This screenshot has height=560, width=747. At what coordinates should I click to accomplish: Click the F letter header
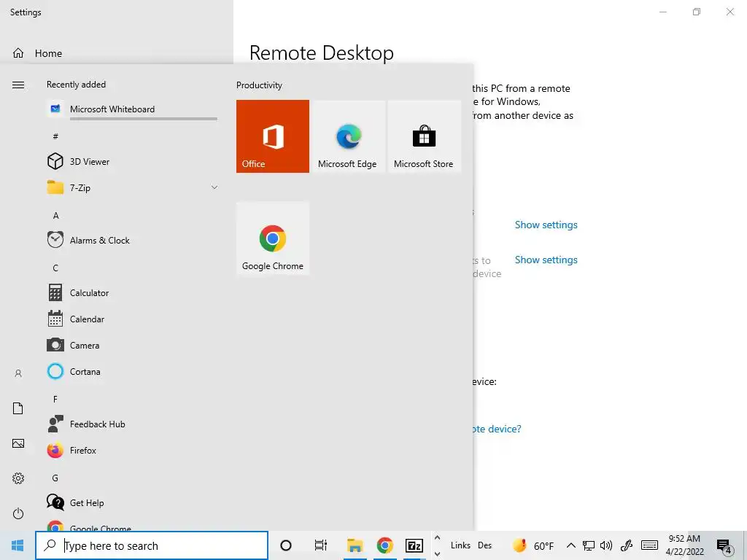pyautogui.click(x=55, y=399)
